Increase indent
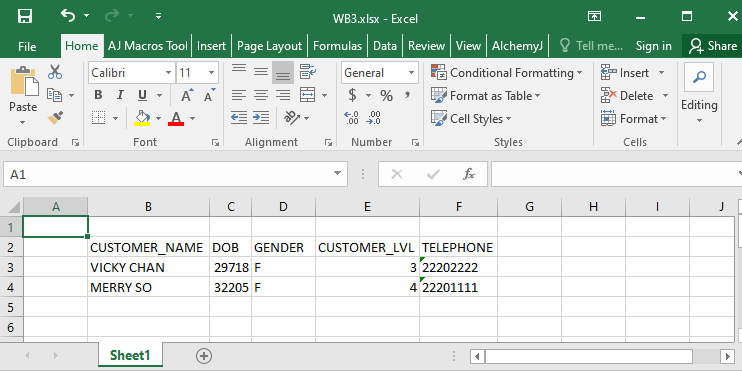742x371 pixels. point(261,118)
